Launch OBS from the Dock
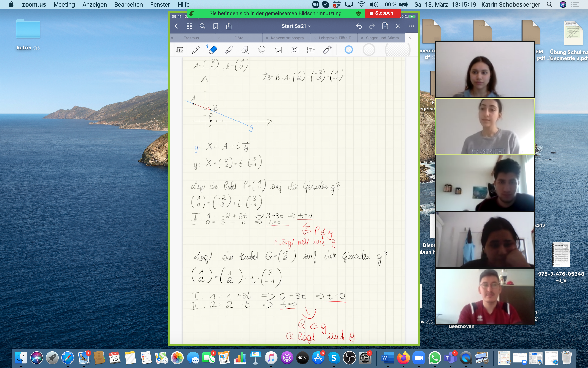588x368 pixels. point(349,358)
